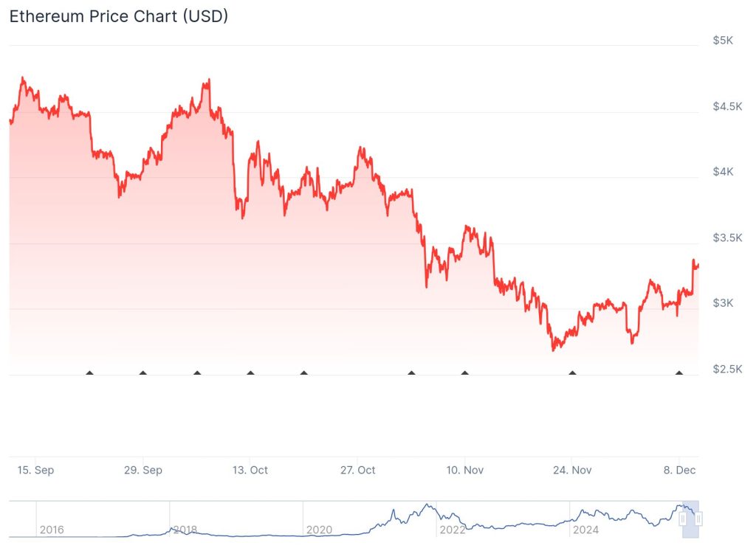Image resolution: width=756 pixels, height=551 pixels.
Task: Click the diamond event marker above 24. Nov
Action: 572,373
